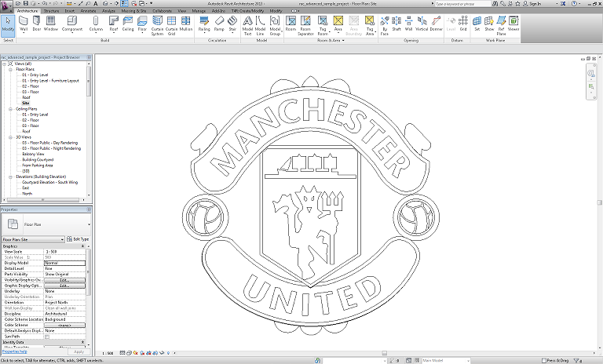
Task: Open the Floor Plan: Site instance dropdown
Action: pyautogui.click(x=33, y=239)
